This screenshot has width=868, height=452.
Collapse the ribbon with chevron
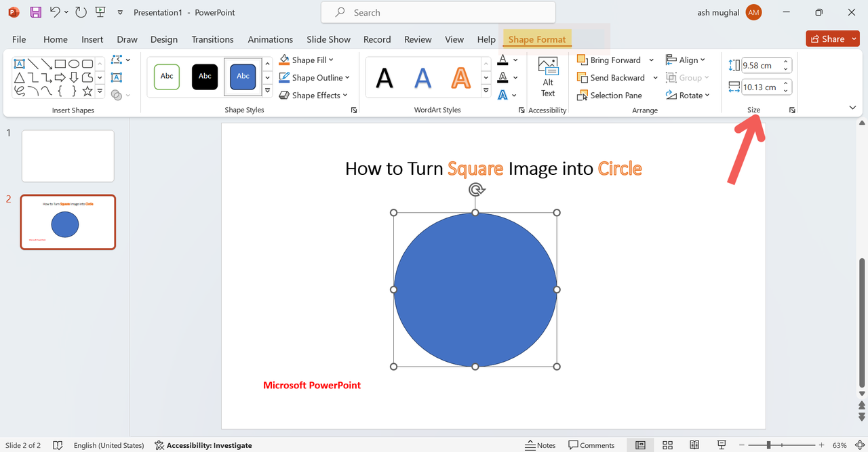[852, 108]
